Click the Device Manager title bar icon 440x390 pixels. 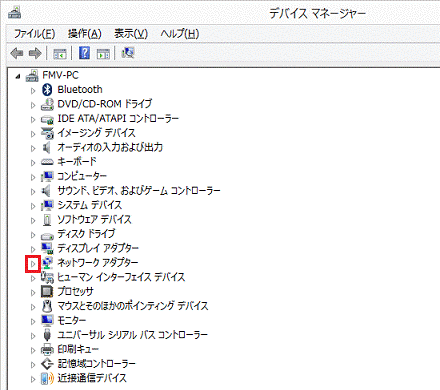coord(15,13)
